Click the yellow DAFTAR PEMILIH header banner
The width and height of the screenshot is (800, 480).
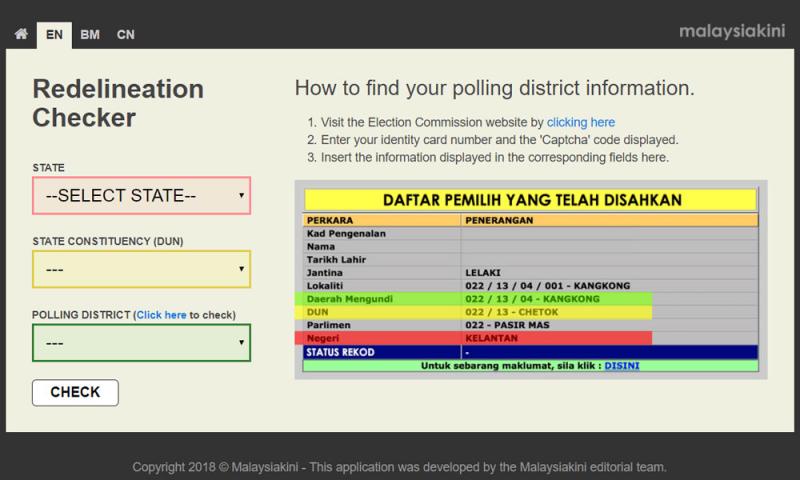pos(531,200)
